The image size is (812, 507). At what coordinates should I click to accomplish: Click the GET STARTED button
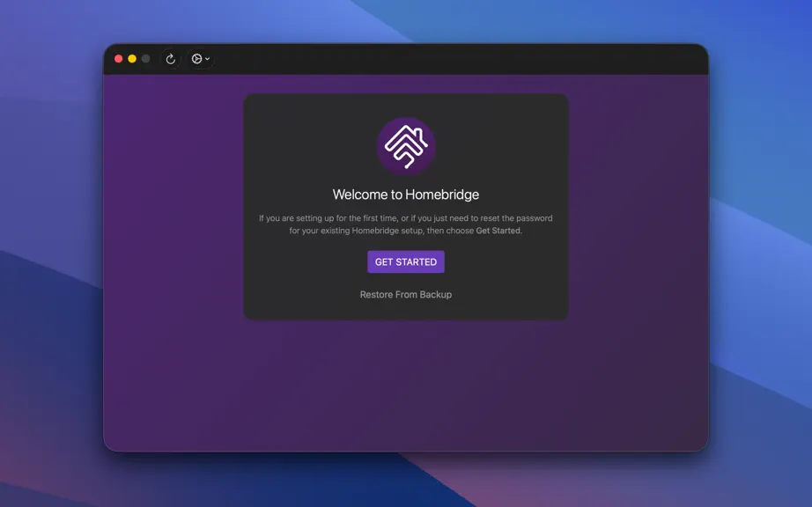[x=406, y=261]
